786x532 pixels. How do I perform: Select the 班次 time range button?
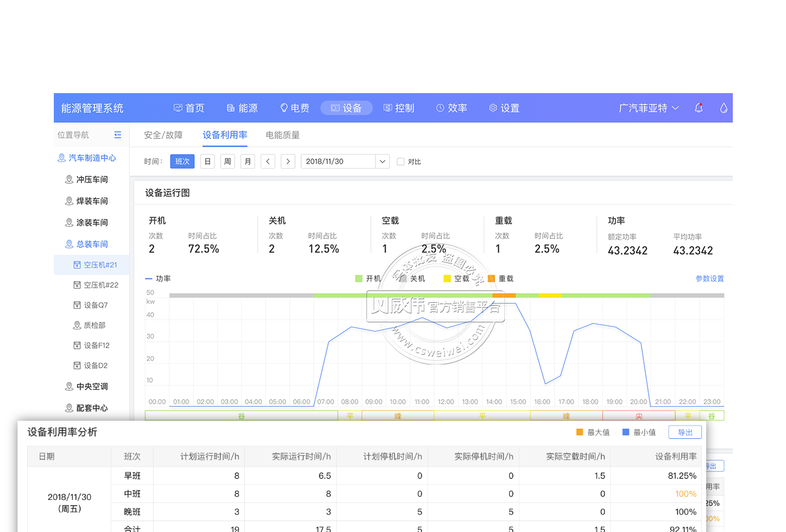click(x=183, y=161)
